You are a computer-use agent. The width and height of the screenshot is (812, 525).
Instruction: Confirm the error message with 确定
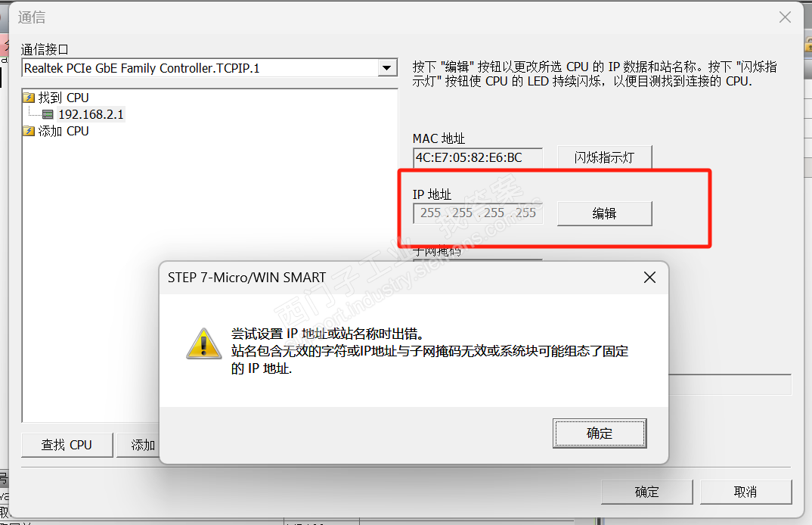[x=600, y=433]
